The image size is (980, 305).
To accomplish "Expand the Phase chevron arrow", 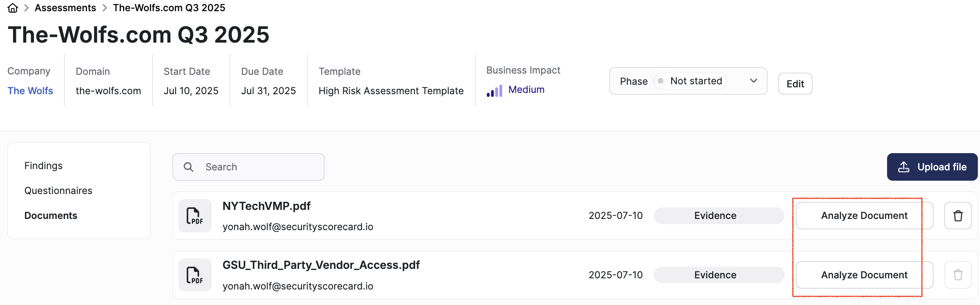I will pos(753,81).
